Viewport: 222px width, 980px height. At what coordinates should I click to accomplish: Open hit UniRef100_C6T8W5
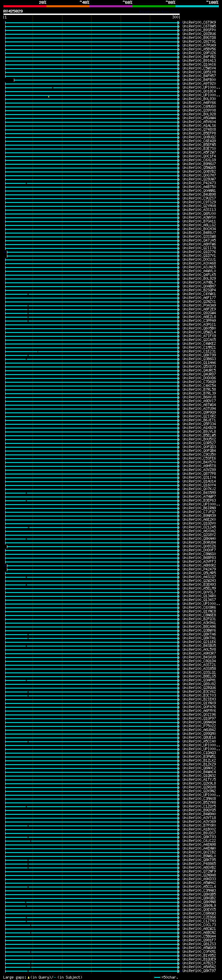[199, 26]
